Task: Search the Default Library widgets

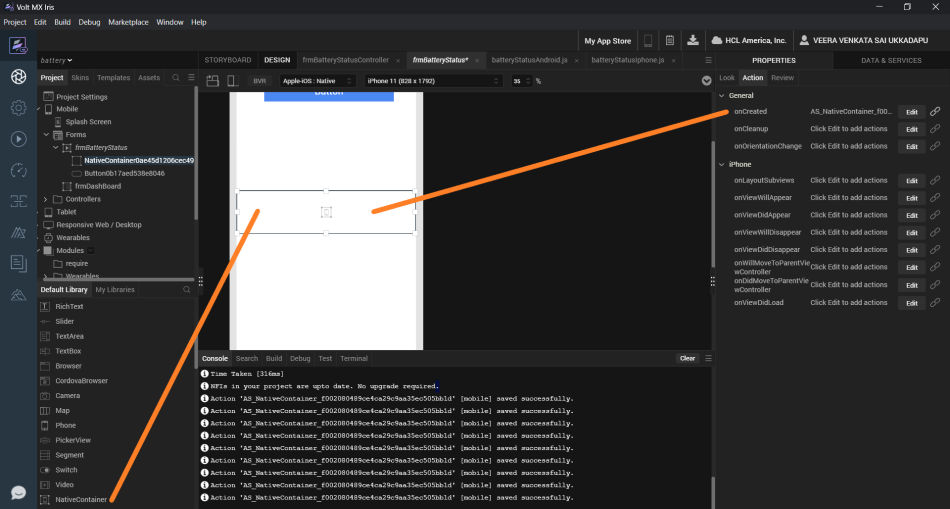Action: 187,290
